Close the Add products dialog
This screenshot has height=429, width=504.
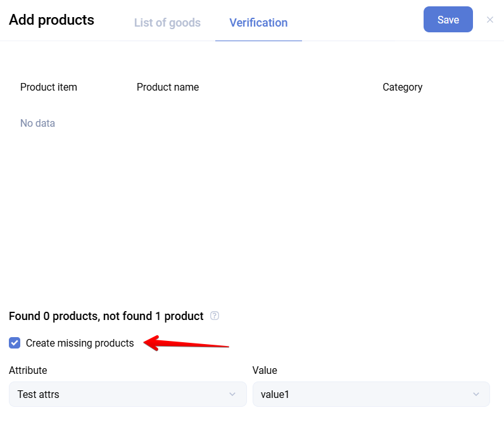489,20
